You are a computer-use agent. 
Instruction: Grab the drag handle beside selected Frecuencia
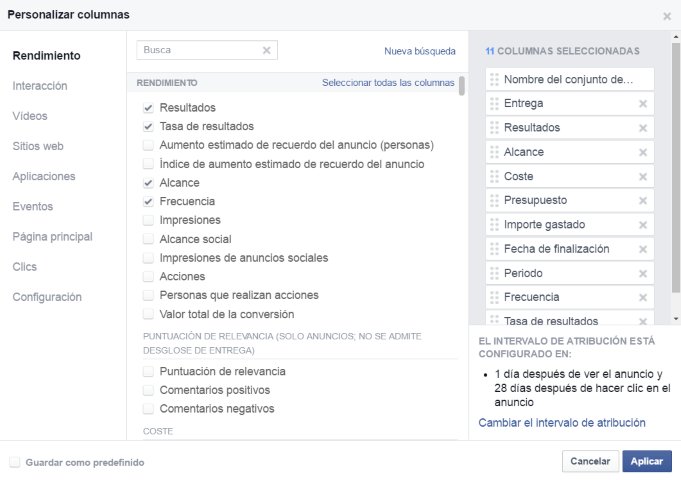pos(494,297)
